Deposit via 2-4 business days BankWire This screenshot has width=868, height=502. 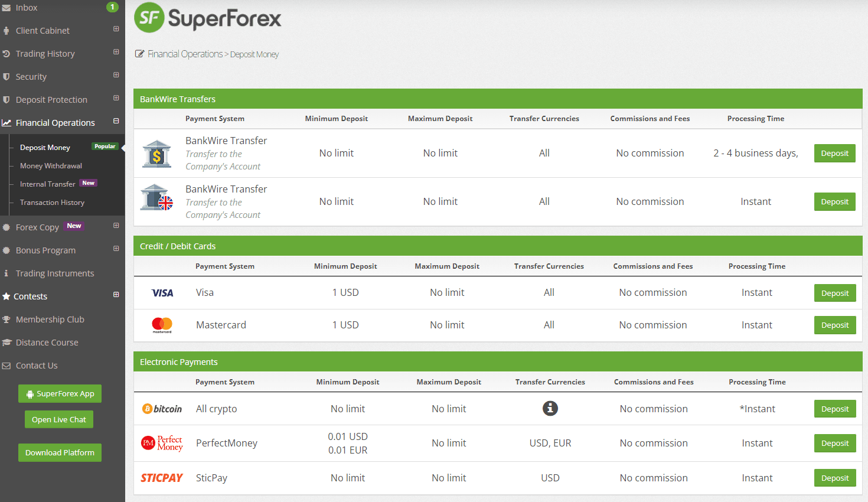coord(835,153)
